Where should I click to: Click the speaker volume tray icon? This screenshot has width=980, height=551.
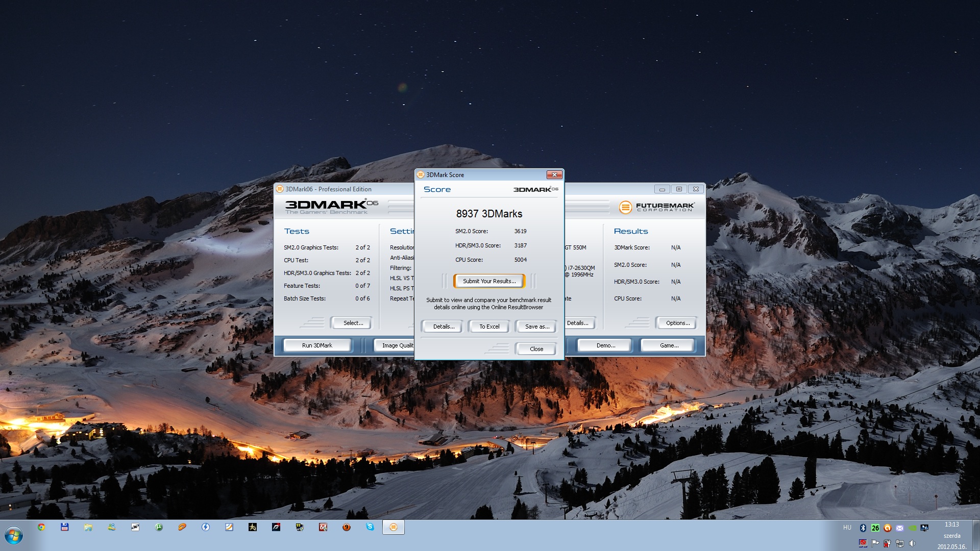click(x=912, y=543)
